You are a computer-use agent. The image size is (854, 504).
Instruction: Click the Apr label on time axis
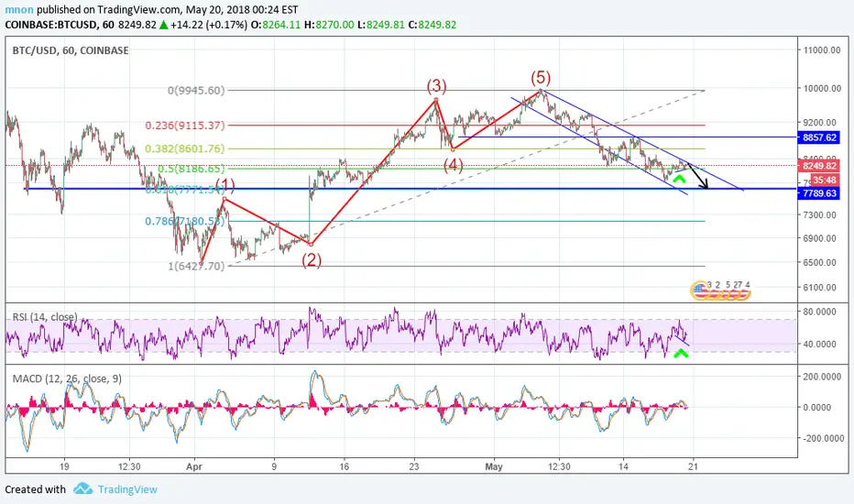pos(194,467)
